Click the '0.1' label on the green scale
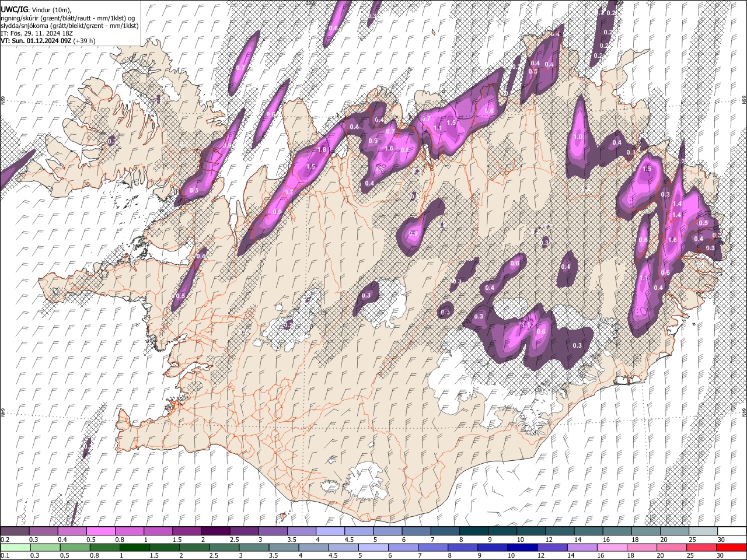 [5, 556]
